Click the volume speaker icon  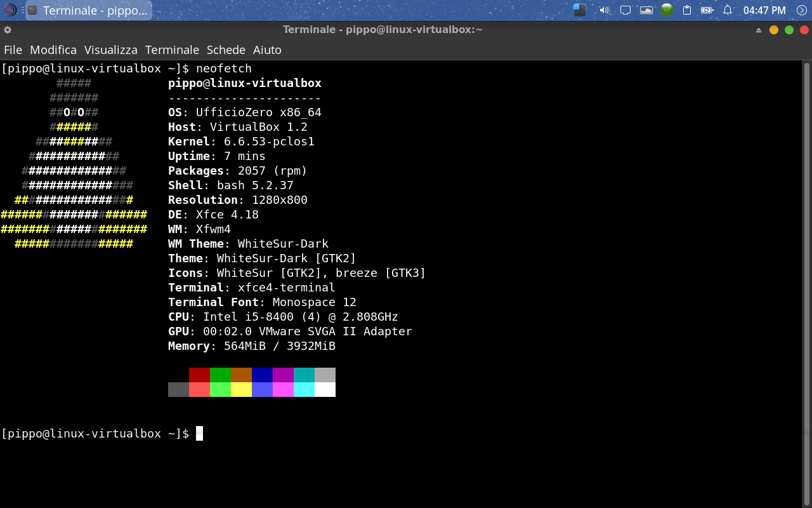tap(604, 10)
